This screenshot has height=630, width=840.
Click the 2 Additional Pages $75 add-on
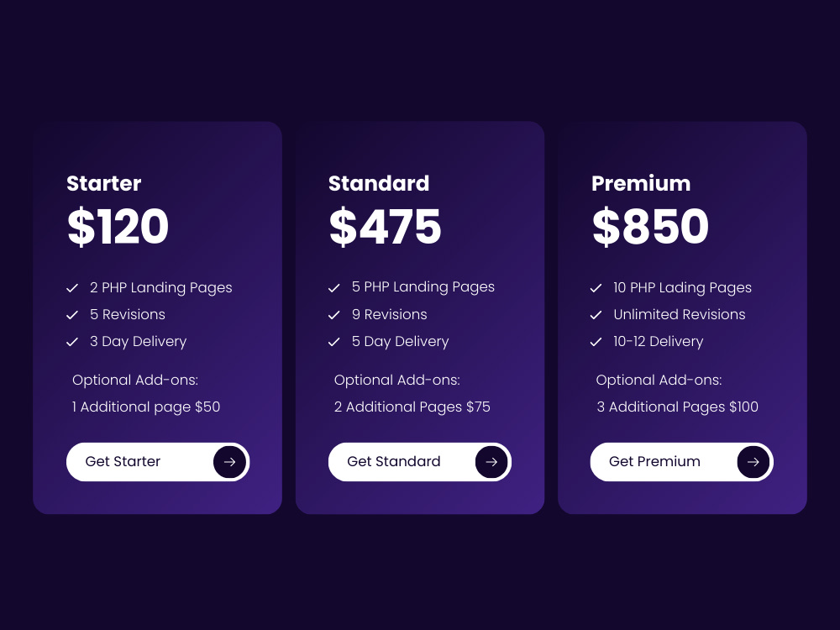coord(412,407)
